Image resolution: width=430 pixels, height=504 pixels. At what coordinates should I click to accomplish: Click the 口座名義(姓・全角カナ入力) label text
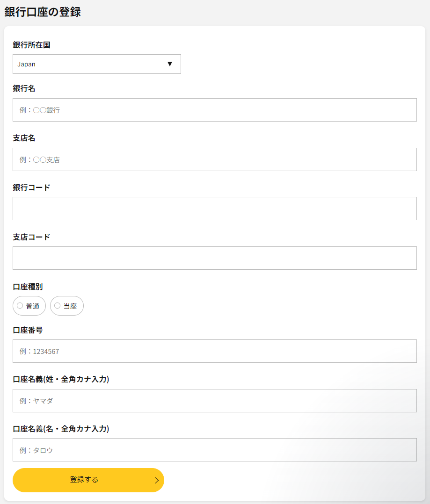(x=61, y=379)
